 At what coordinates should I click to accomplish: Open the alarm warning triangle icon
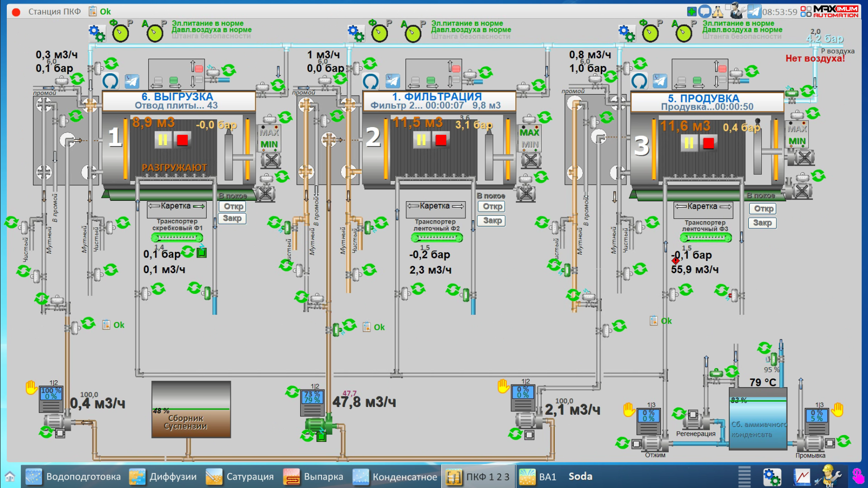pyautogui.click(x=718, y=11)
